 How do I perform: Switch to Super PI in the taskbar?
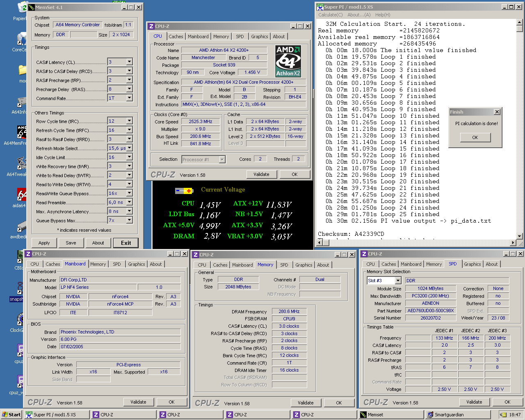56,415
